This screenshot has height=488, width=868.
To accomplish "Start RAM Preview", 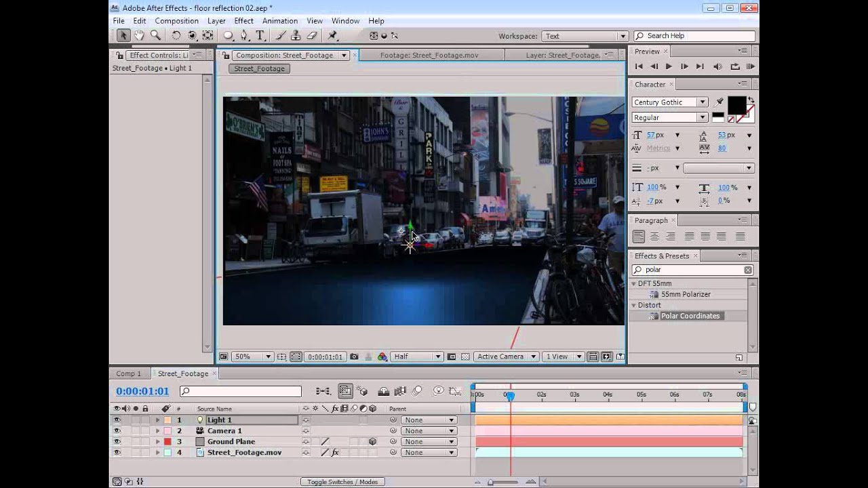I will tap(751, 66).
